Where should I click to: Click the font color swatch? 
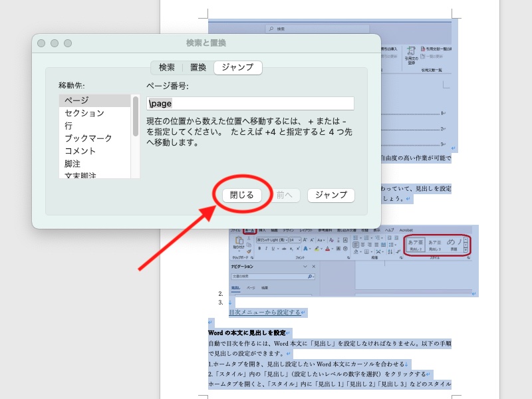point(327,248)
